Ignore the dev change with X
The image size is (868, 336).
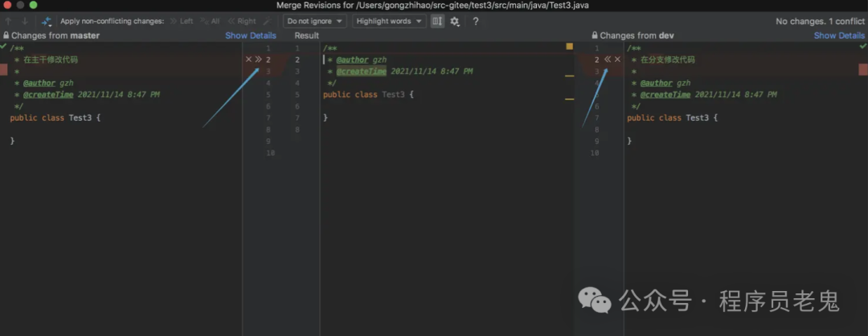[617, 59]
